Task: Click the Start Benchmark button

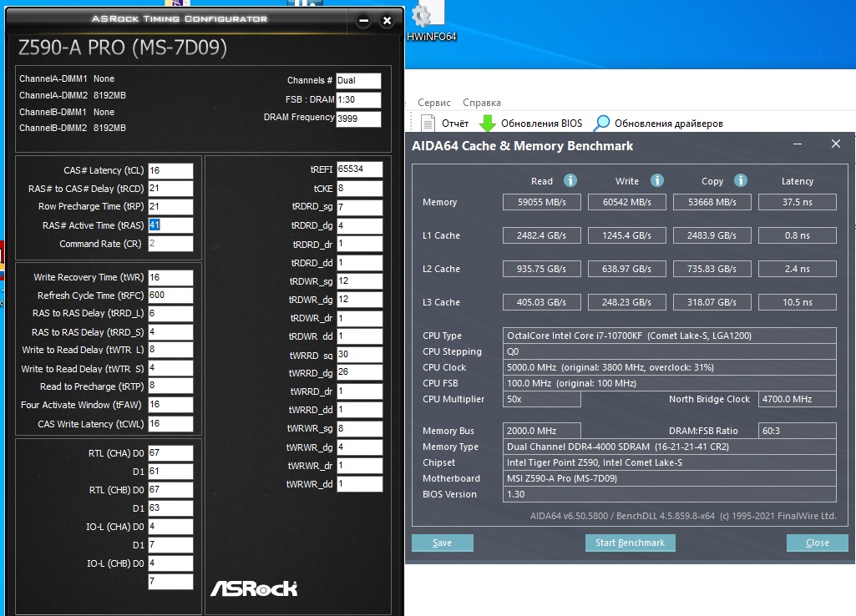Action: (x=630, y=543)
